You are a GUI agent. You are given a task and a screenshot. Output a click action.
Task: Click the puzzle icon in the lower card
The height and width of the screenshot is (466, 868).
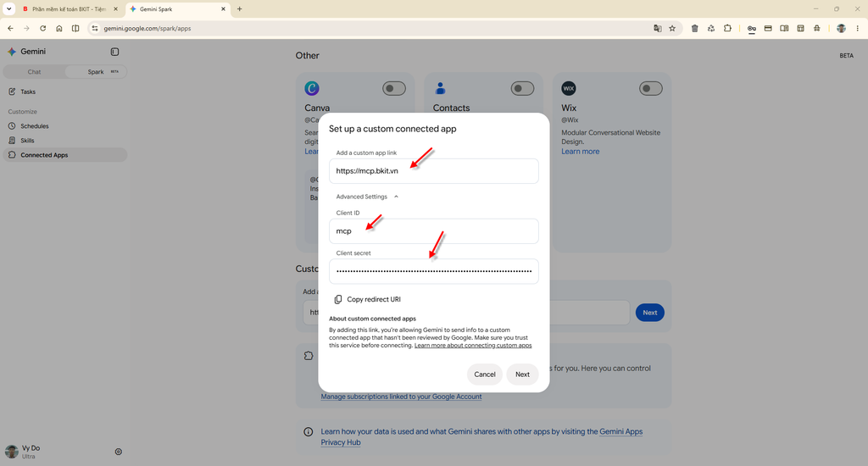[x=309, y=356]
